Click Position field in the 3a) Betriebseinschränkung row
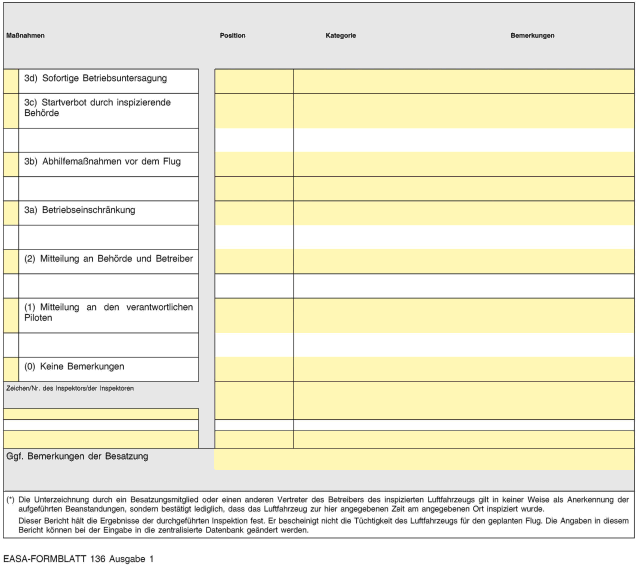Image resolution: width=636 pixels, height=566 pixels. (254, 213)
